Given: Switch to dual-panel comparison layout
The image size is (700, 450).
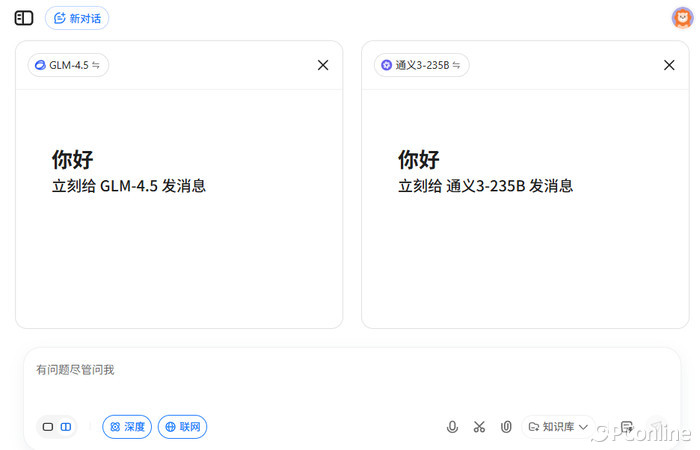Looking at the screenshot, I should [66, 427].
